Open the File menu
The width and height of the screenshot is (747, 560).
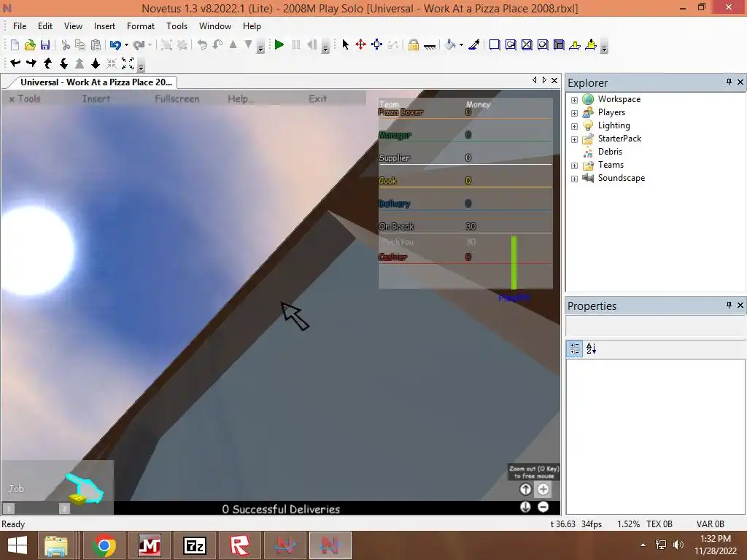point(20,26)
